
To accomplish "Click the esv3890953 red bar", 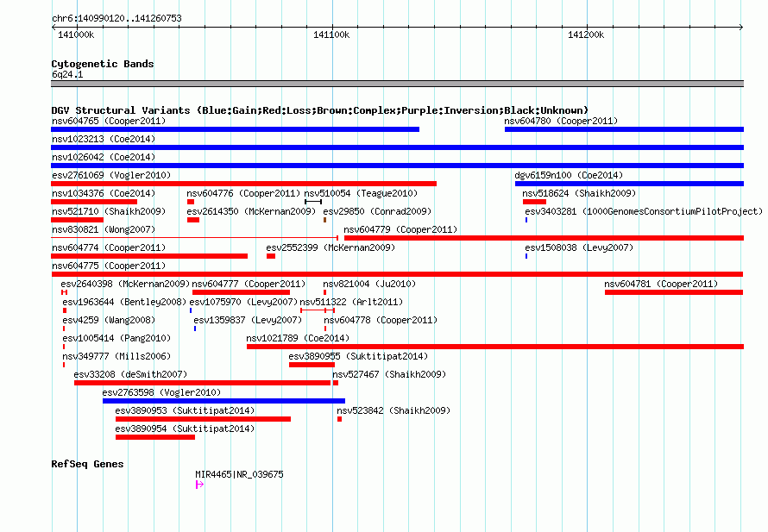I will click(x=204, y=419).
